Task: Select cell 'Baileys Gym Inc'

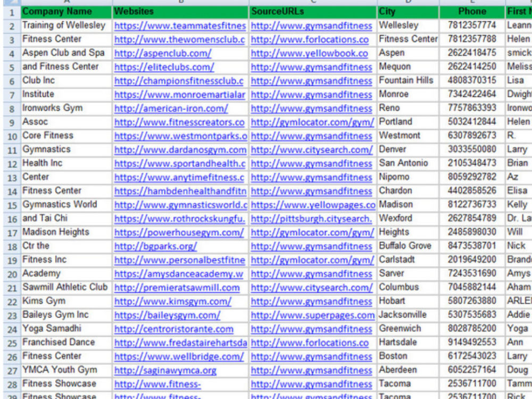Action: (x=66, y=315)
